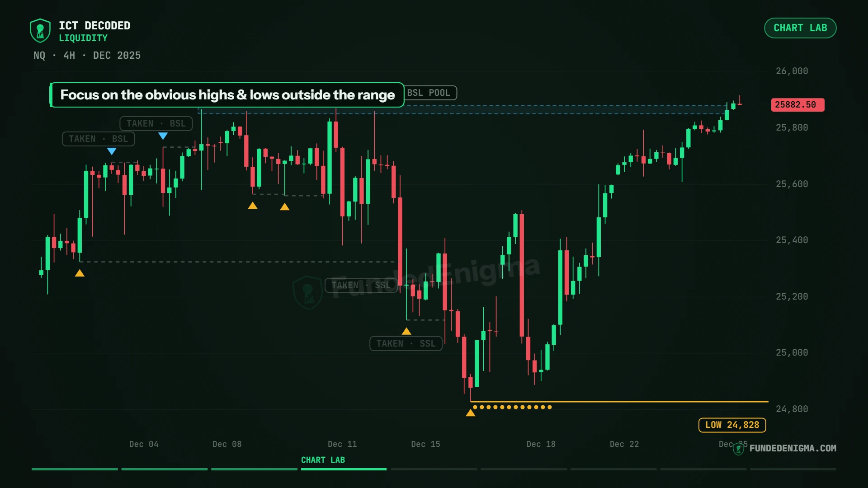The width and height of the screenshot is (868, 488).
Task: Click the LOW 24,828 level label
Action: coord(732,425)
